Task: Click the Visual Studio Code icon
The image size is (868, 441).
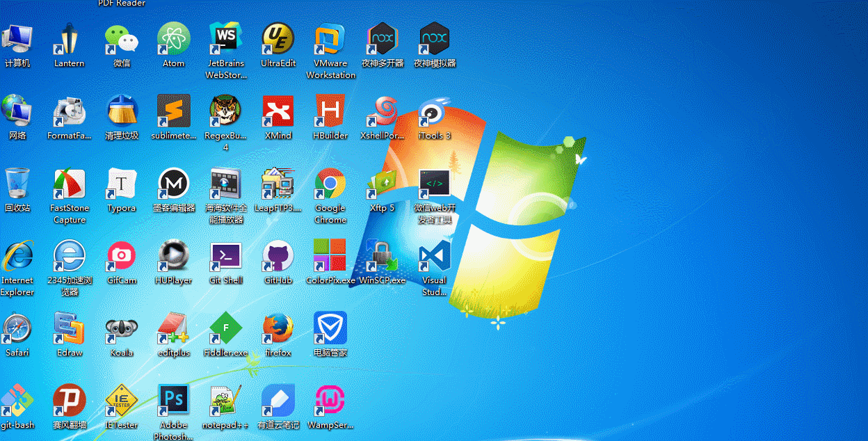Action: coord(435,256)
